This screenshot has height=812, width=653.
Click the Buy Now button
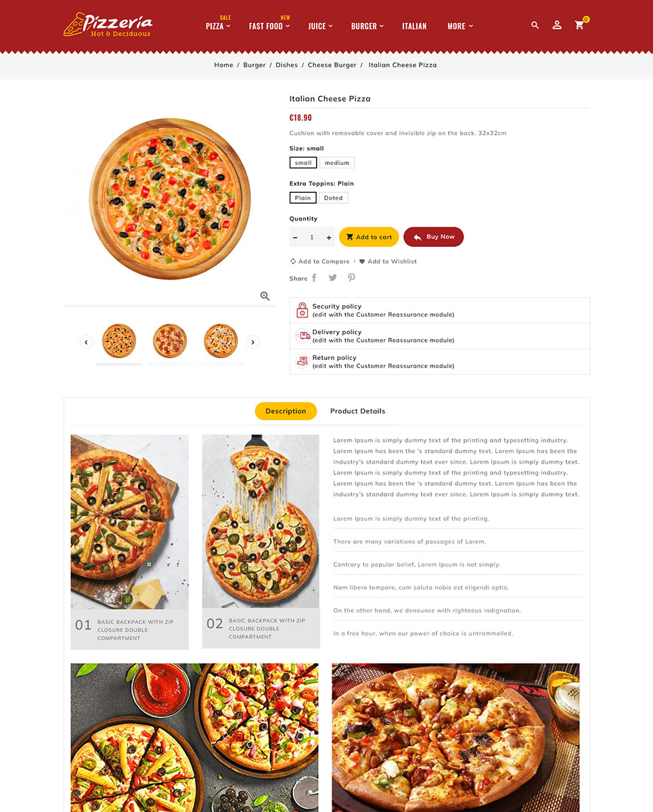434,237
